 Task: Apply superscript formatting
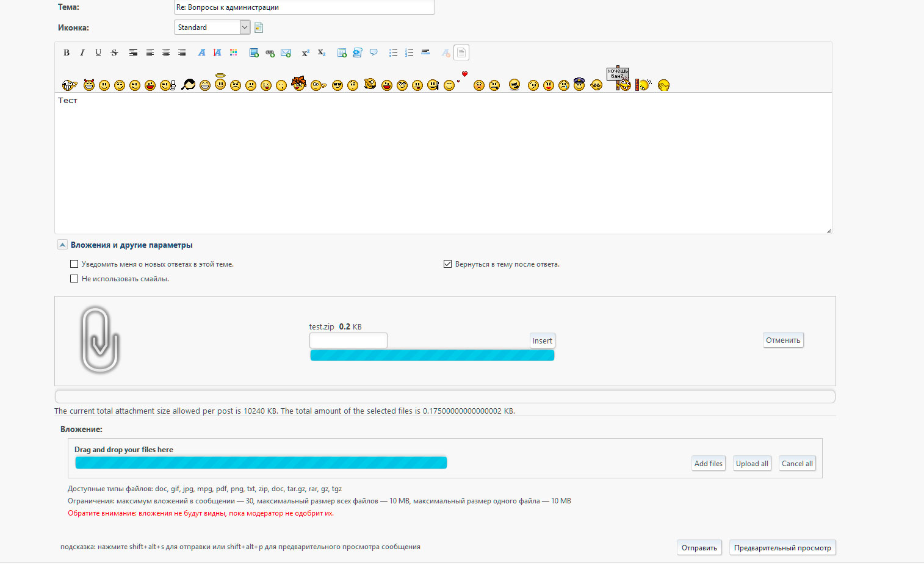tap(306, 53)
